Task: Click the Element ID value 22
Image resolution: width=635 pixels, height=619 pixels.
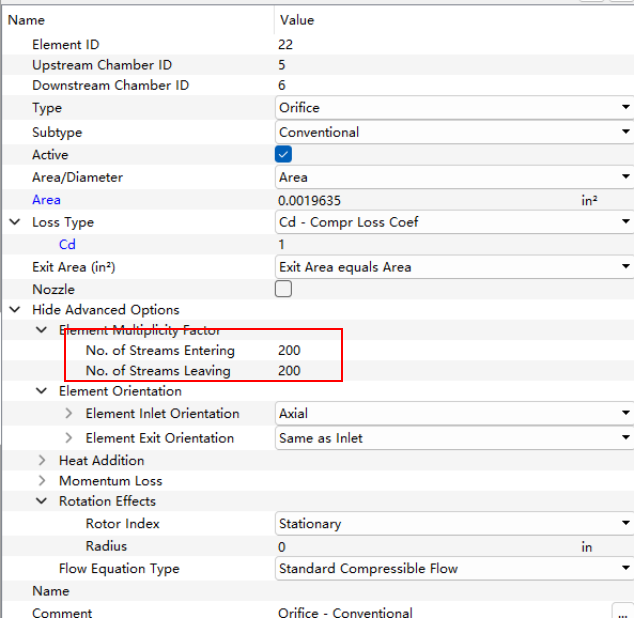Action: [286, 44]
